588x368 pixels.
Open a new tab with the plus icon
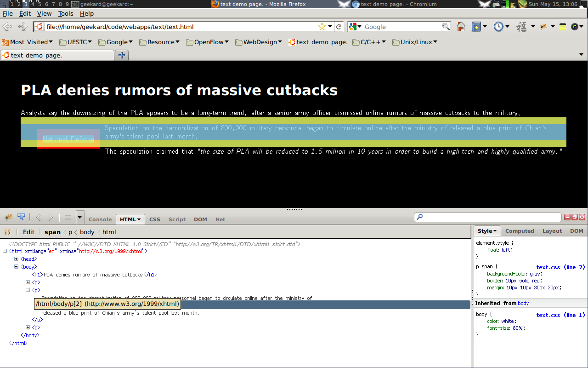pos(122,55)
